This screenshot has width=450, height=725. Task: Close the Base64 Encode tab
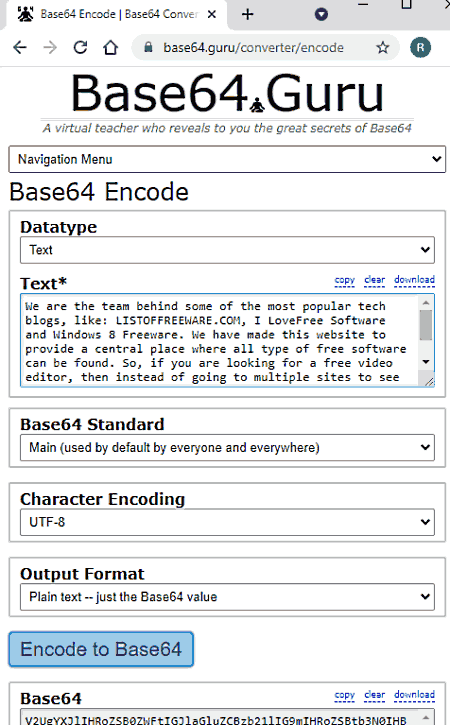tap(211, 14)
